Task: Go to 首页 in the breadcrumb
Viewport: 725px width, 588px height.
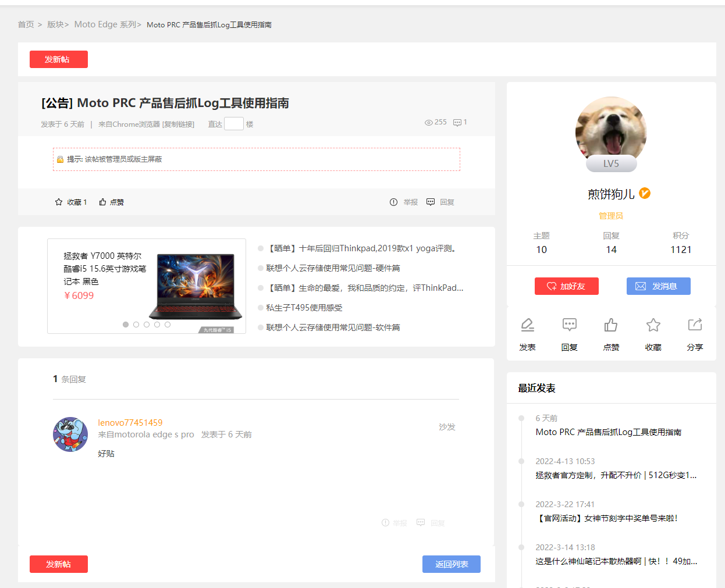Action: pyautogui.click(x=26, y=24)
